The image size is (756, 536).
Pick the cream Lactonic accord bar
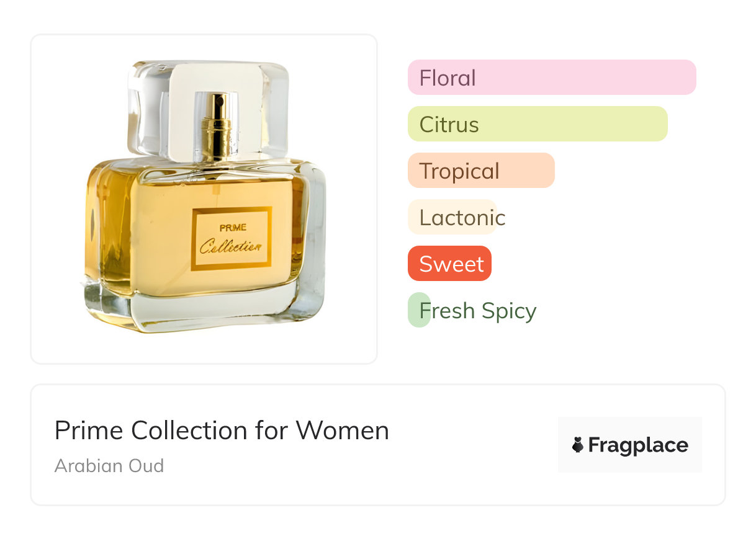(x=452, y=217)
